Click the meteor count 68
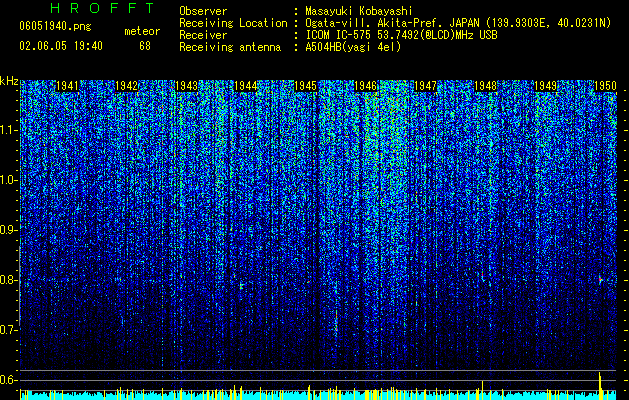This screenshot has height=400, width=629. pyautogui.click(x=145, y=46)
